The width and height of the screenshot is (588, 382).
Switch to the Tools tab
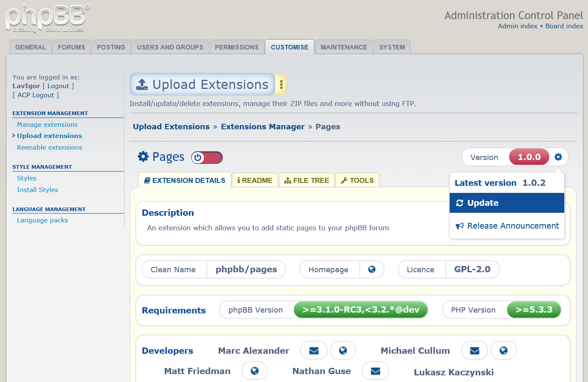(357, 180)
